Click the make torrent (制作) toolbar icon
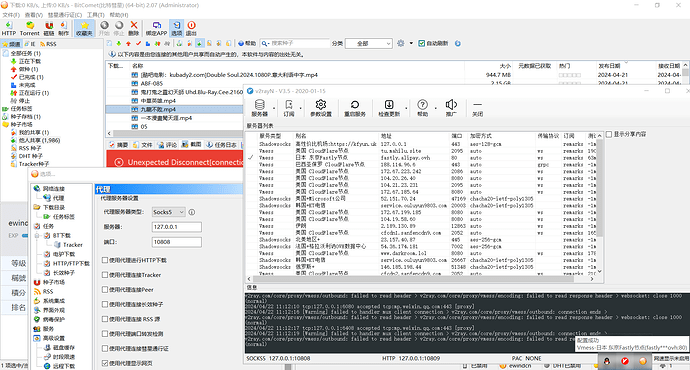This screenshot has width=690, height=370. pyautogui.click(x=64, y=28)
